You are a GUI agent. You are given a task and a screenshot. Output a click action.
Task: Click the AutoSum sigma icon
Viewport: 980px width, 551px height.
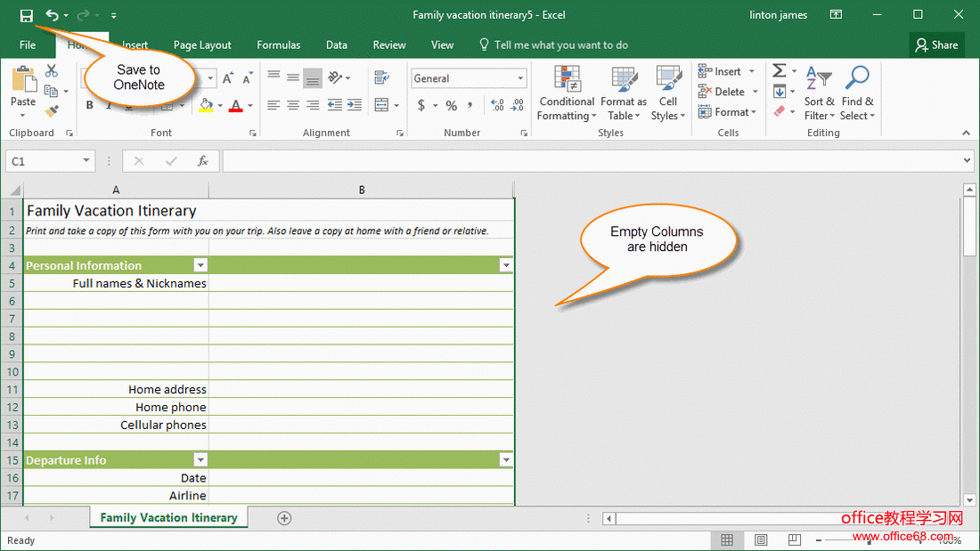click(780, 71)
